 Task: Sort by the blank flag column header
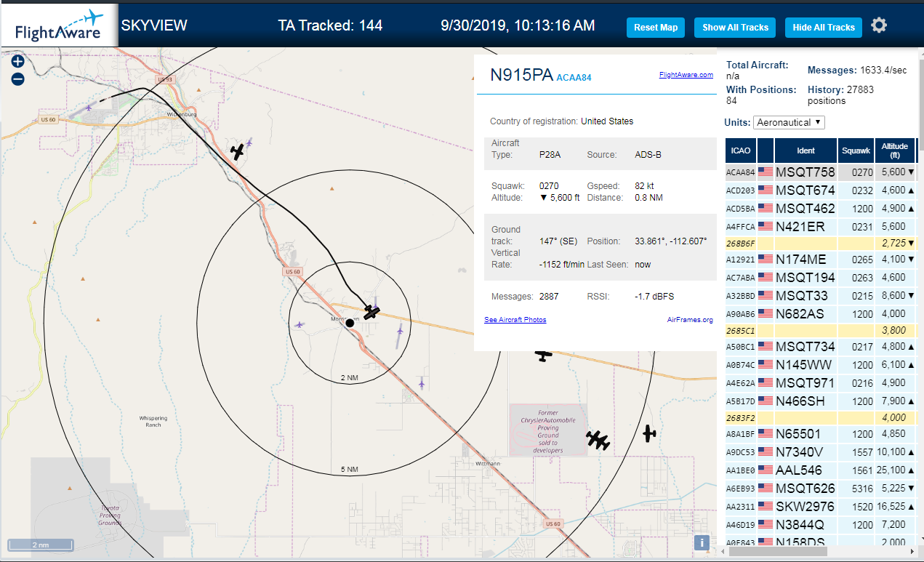(766, 150)
